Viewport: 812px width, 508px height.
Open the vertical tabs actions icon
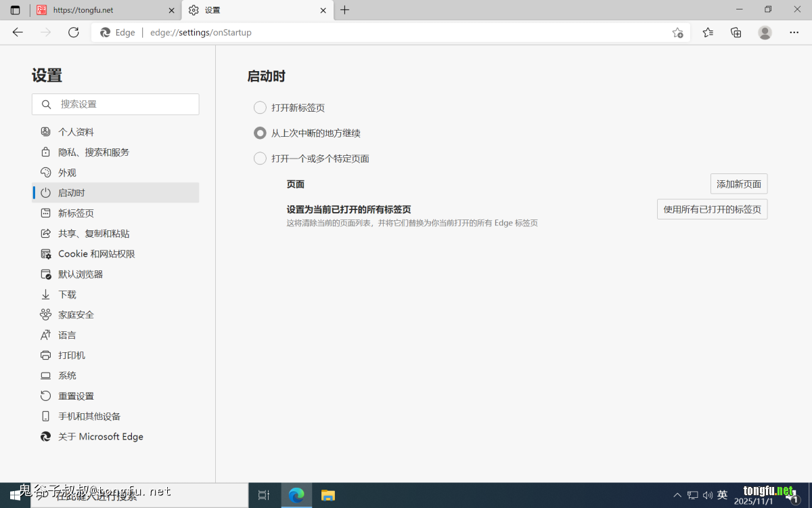tap(15, 10)
